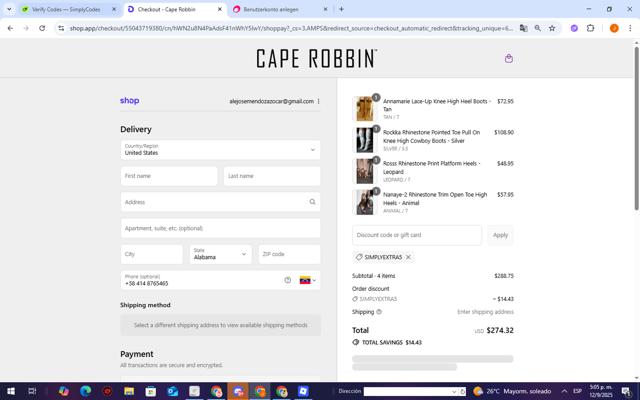Click the $274.32 total amount
640x400 pixels.
coord(500,330)
